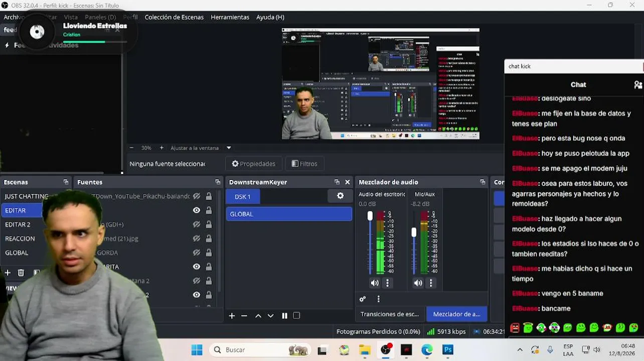
Task: Click the DownstreamKeyer square stop icon
Action: [x=296, y=316]
